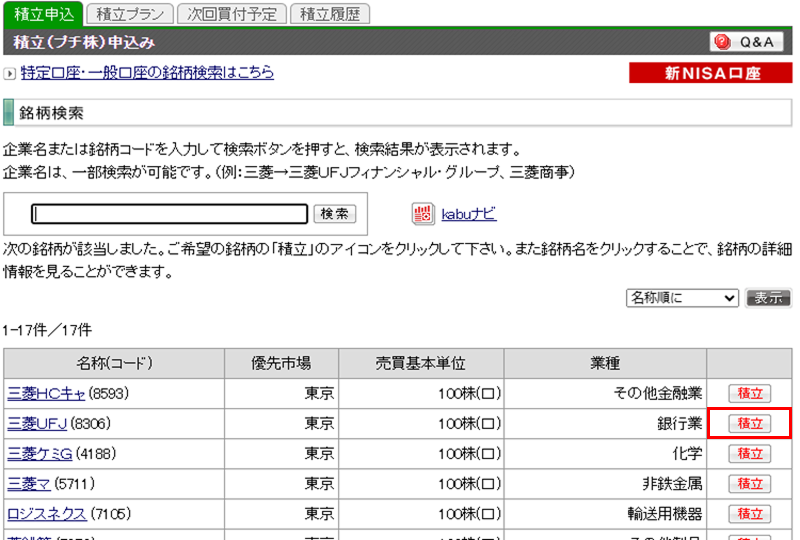Screen dimensions: 800x540
Task: Click the 表示 button
Action: click(768, 298)
